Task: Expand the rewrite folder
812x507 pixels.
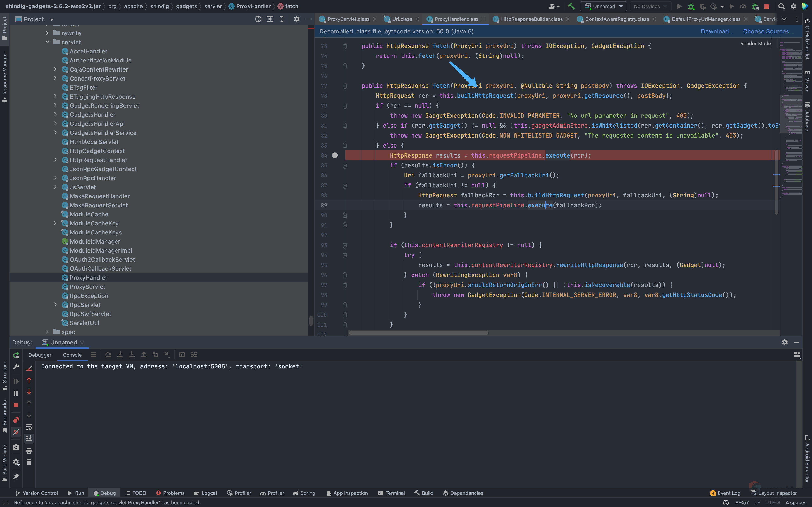Action: [47, 33]
